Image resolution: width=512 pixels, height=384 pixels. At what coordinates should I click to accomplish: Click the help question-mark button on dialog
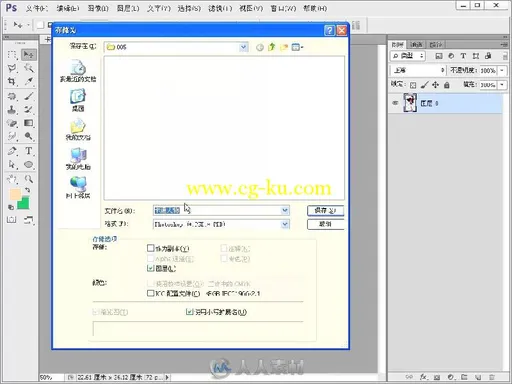(x=329, y=30)
